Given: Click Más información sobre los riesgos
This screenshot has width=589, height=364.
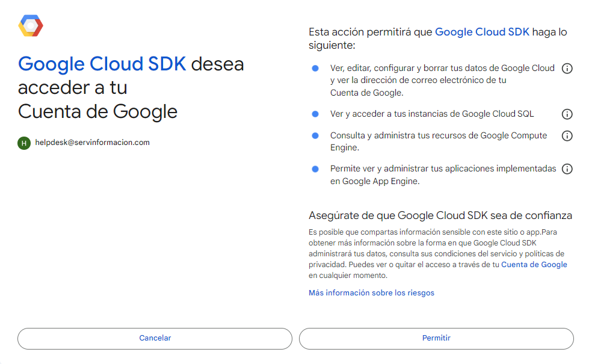Looking at the screenshot, I should 371,292.
